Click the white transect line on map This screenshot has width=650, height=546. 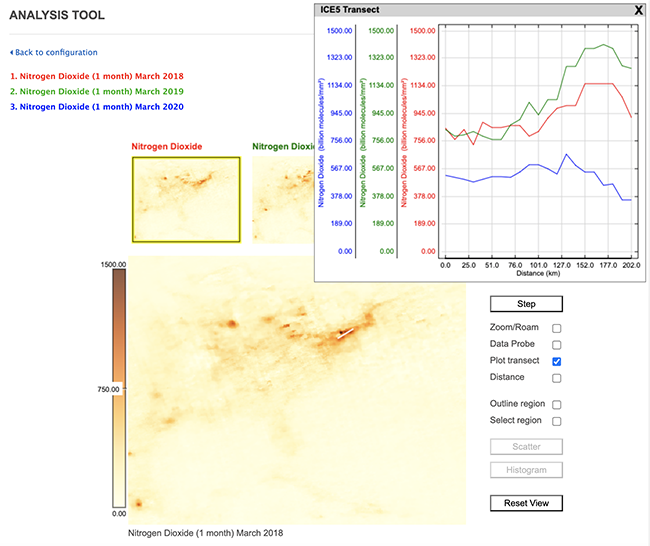point(345,333)
